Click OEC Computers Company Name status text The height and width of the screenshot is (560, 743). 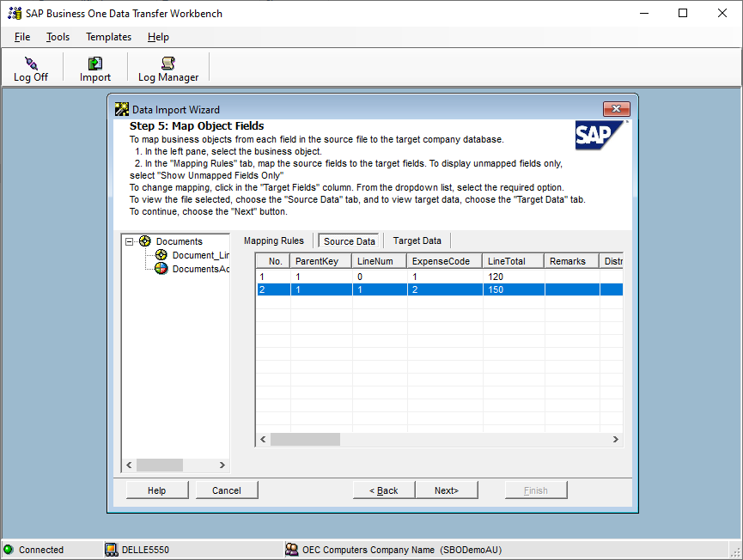point(402,550)
